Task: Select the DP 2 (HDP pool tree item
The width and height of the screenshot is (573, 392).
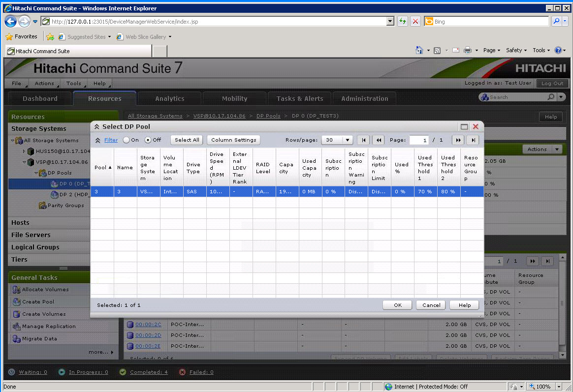Action: [x=74, y=195]
